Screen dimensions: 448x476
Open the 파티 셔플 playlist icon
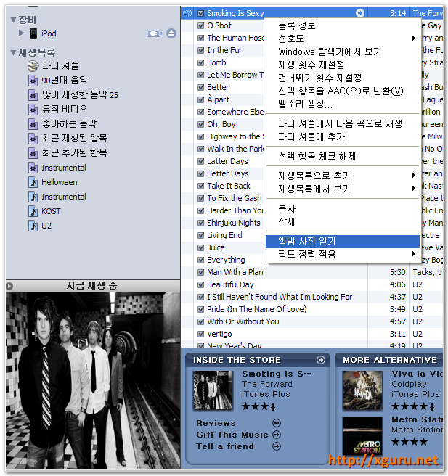33,65
